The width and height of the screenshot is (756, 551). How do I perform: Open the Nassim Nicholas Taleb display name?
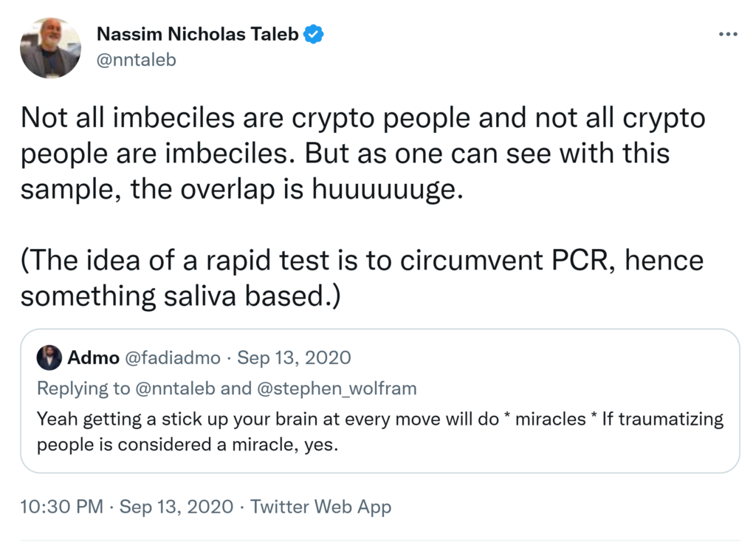tap(199, 34)
